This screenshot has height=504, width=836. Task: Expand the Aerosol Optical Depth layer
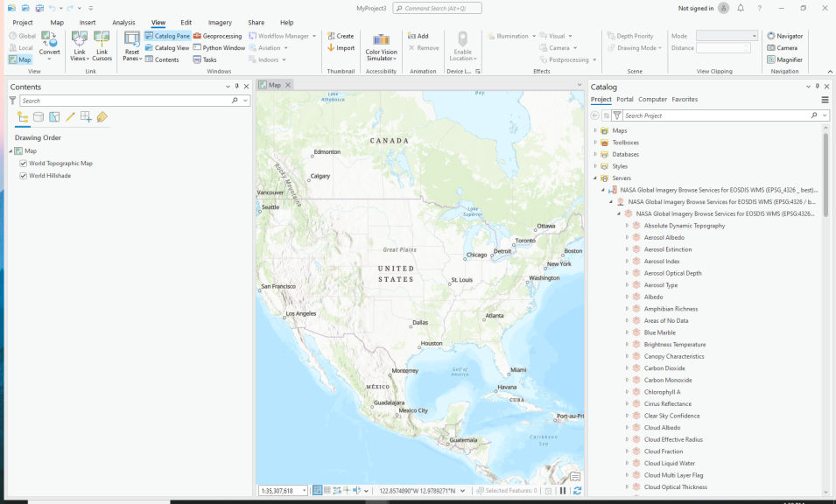tap(627, 272)
